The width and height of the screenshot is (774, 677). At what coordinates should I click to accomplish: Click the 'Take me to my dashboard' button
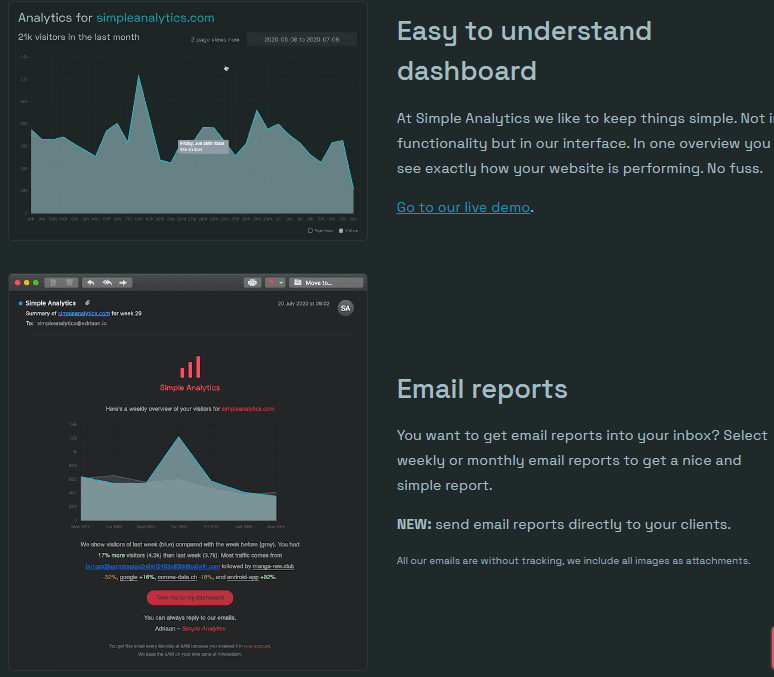(x=190, y=597)
